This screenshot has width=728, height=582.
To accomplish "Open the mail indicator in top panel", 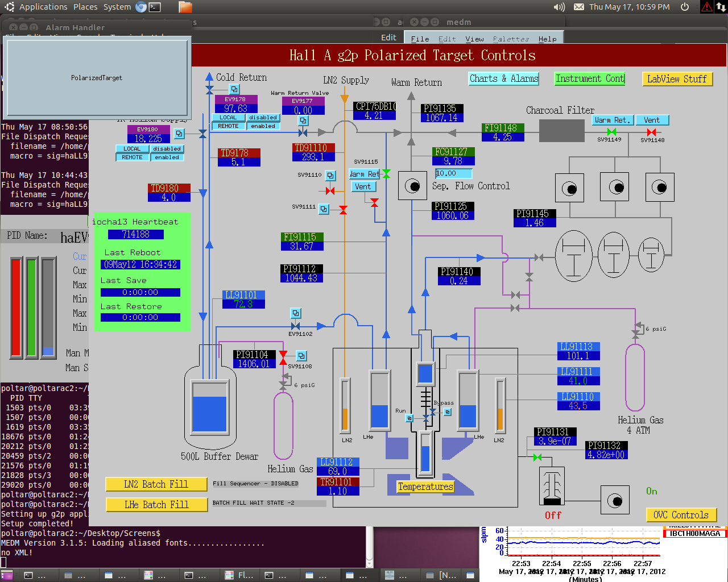I will (578, 7).
